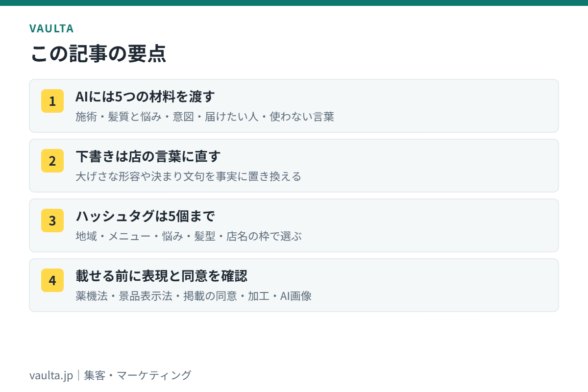Select the title AIには5つの材料を渡す
Image resolution: width=588 pixels, height=392 pixels.
pos(145,97)
